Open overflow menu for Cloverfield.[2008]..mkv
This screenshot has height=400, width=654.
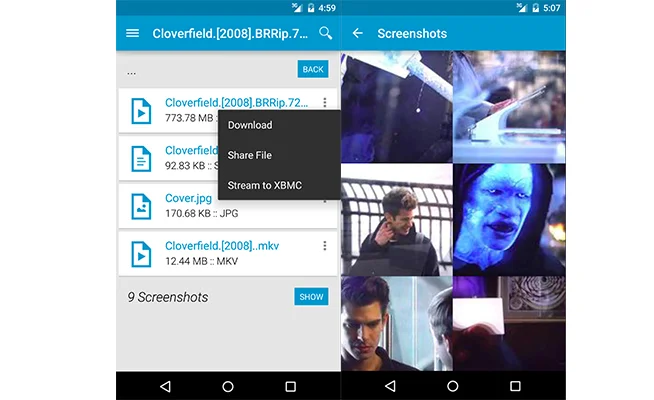(324, 246)
